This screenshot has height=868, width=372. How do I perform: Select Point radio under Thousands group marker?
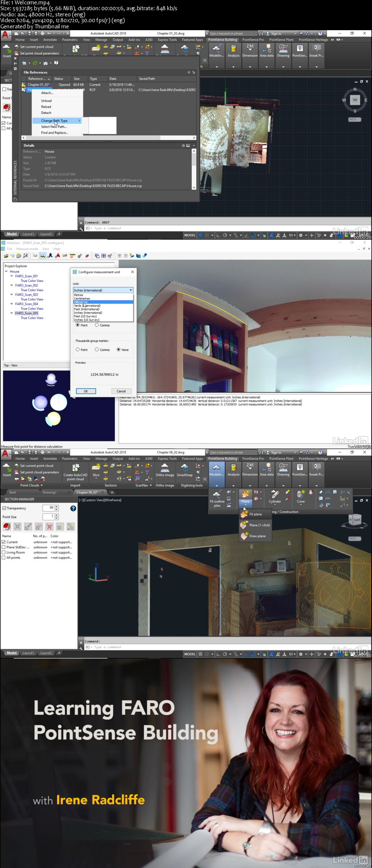77,349
